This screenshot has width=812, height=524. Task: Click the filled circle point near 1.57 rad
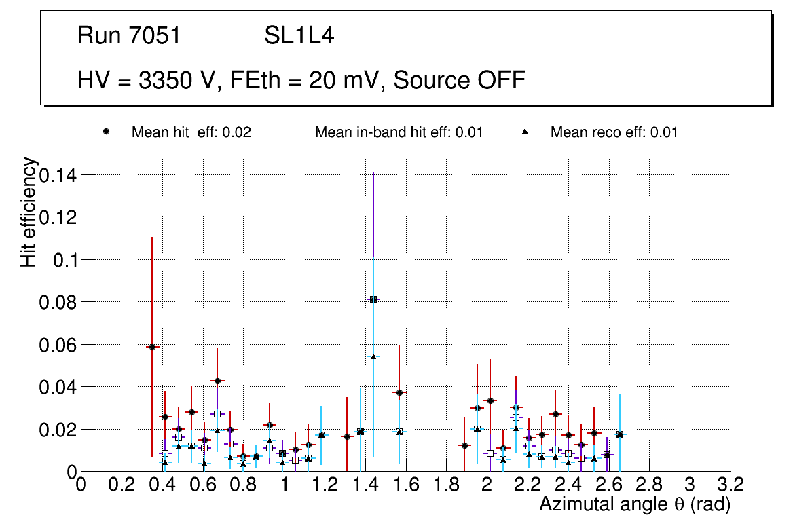(399, 392)
